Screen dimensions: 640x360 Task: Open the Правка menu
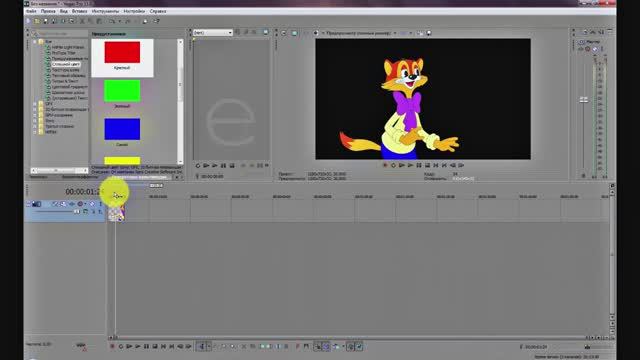click(x=48, y=11)
